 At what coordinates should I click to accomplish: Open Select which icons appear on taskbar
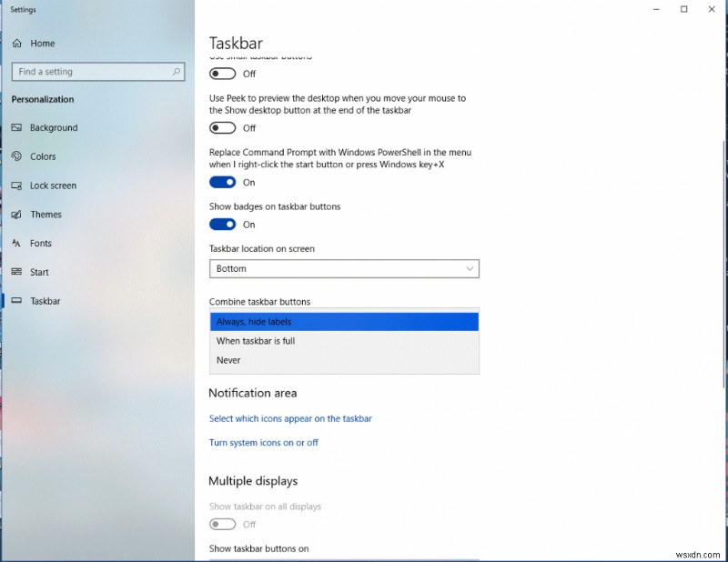(x=290, y=418)
